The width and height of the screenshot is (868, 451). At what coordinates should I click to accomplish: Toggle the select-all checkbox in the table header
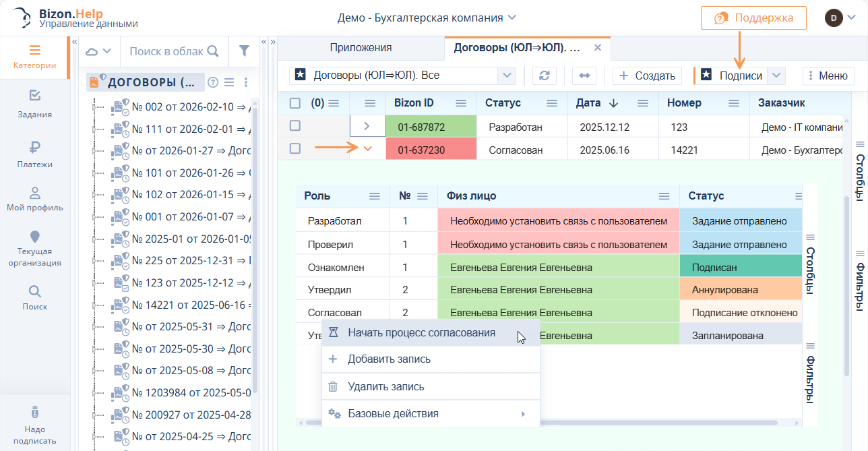[295, 103]
